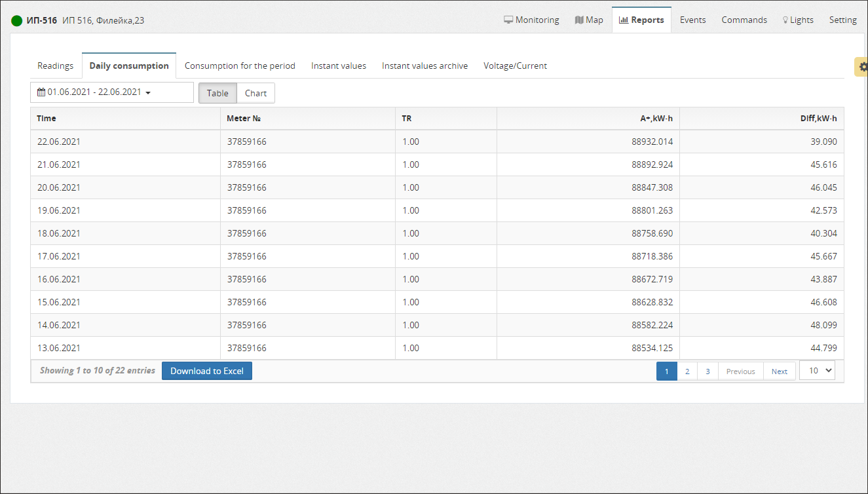Expand the date range picker dropdown

tap(148, 93)
